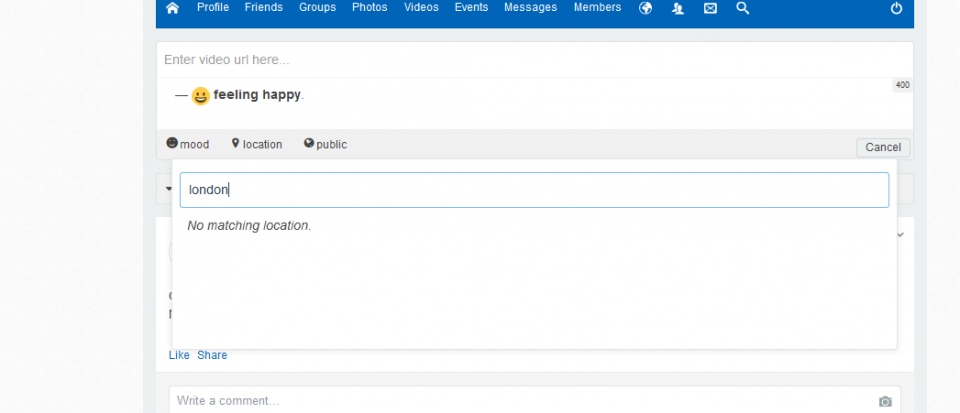The height and width of the screenshot is (413, 960).
Task: Open the mood selector
Action: [188, 144]
